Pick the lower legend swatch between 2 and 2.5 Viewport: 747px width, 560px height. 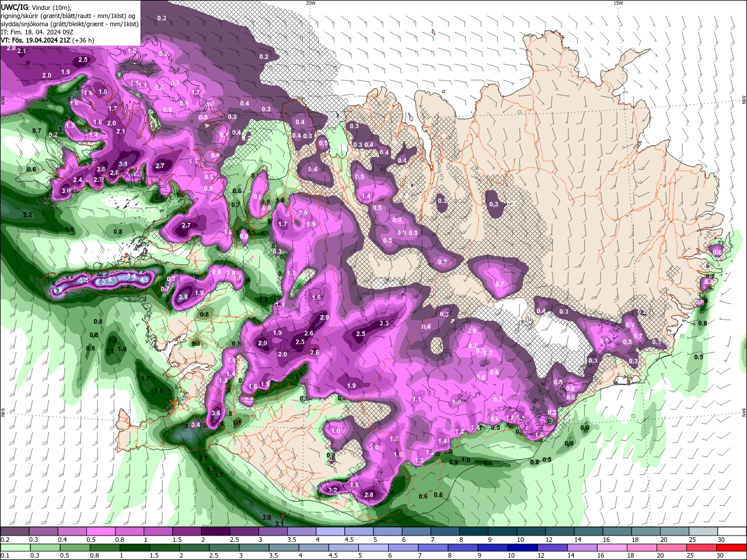(x=194, y=547)
